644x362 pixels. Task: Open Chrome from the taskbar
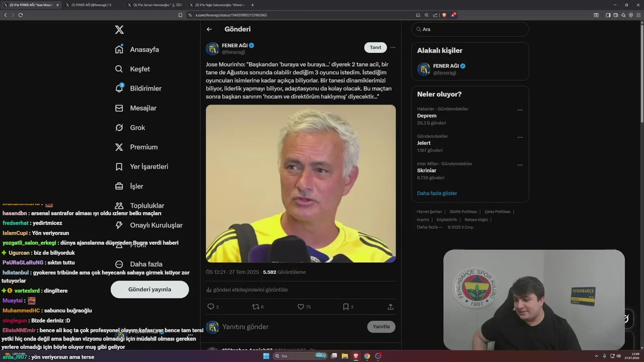click(367, 356)
